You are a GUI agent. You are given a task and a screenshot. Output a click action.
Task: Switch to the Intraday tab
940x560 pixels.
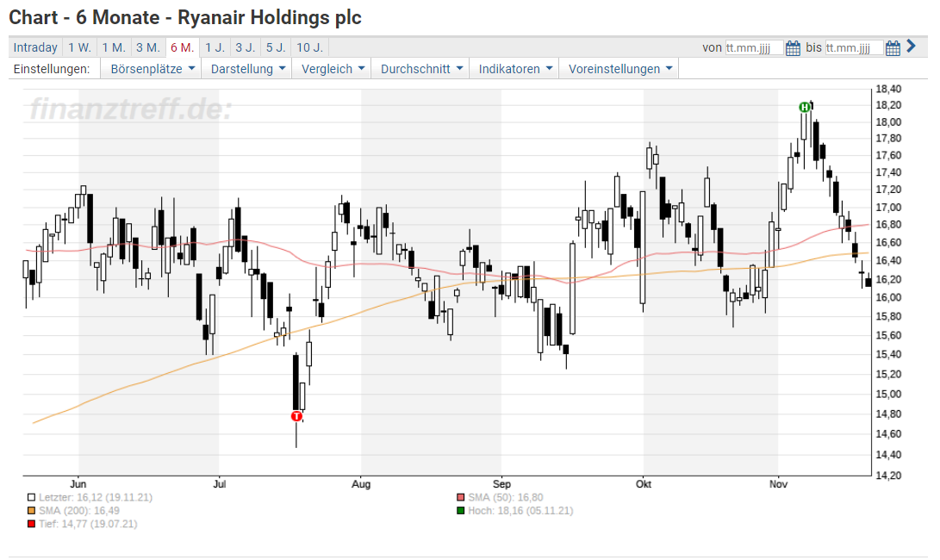[35, 47]
